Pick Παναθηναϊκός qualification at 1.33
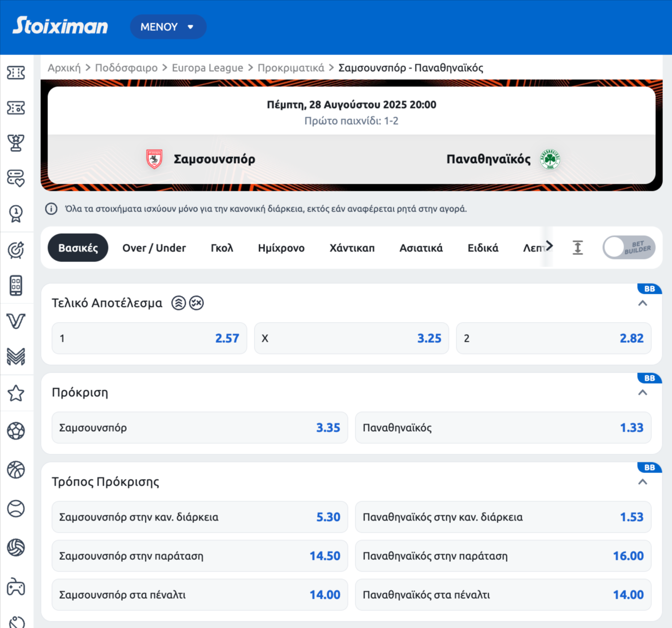 coord(503,428)
